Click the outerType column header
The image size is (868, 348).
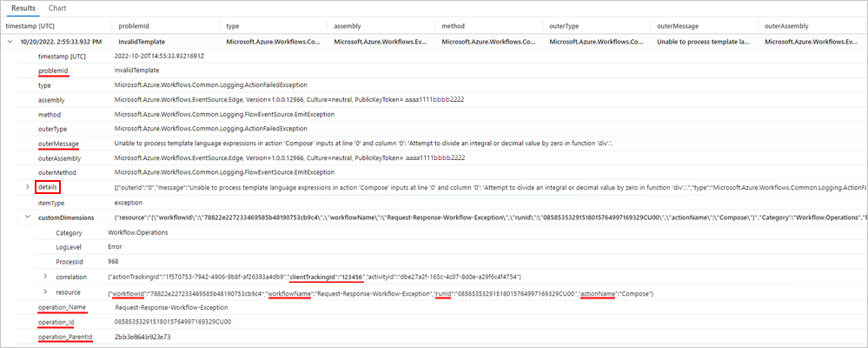coord(562,26)
